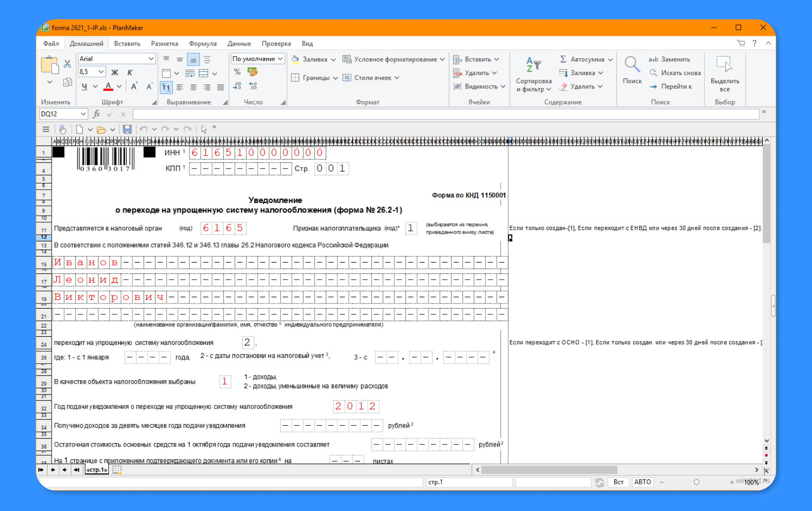
Task: Open Условное форматирование menu
Action: 394,59
